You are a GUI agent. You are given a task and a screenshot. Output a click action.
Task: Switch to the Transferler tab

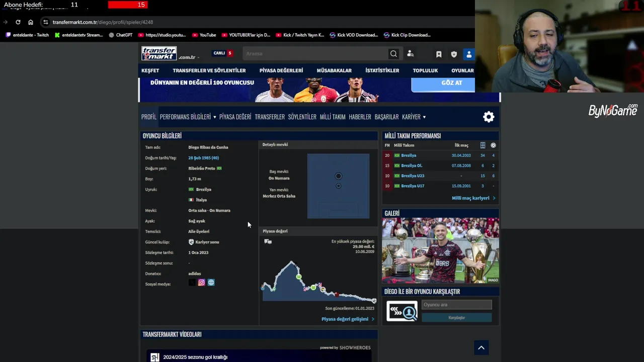coord(270,117)
